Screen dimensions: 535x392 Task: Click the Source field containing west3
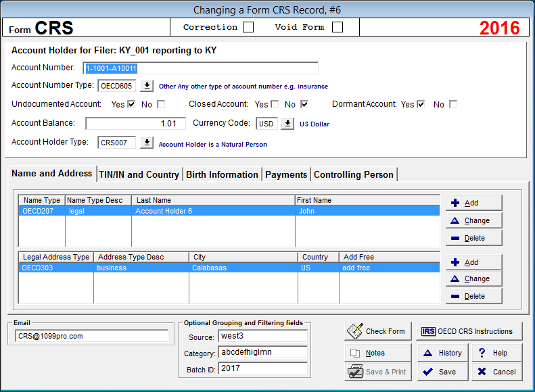pyautogui.click(x=262, y=336)
